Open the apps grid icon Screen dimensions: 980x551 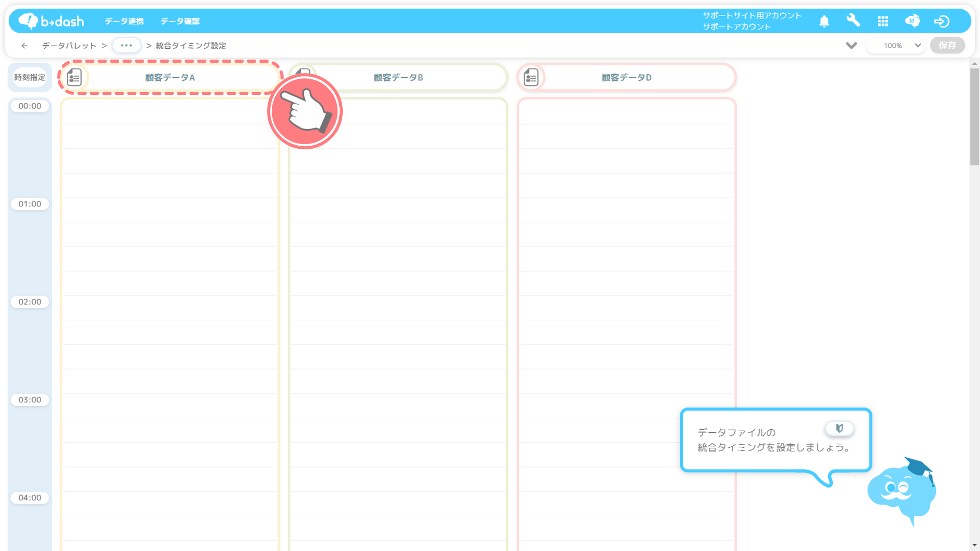883,21
